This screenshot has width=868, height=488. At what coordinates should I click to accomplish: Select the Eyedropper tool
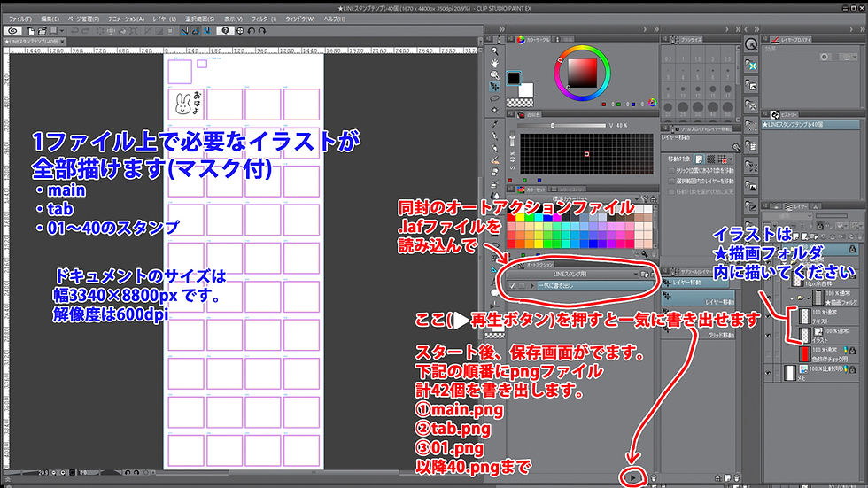pyautogui.click(x=494, y=124)
